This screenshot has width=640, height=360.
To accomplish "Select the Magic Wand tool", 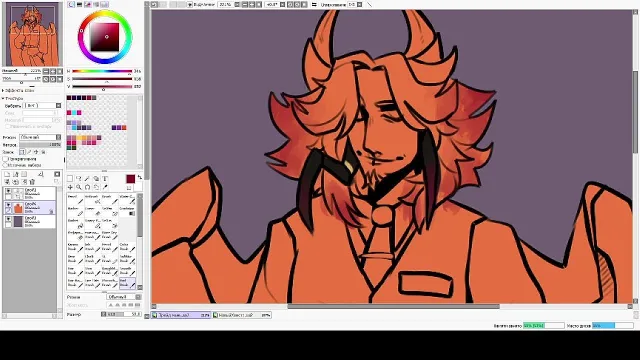I will pos(87,179).
